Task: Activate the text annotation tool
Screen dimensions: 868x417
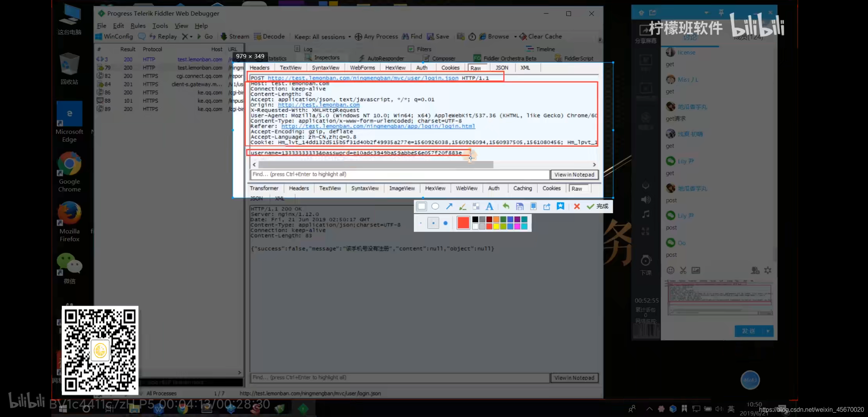Action: (490, 207)
